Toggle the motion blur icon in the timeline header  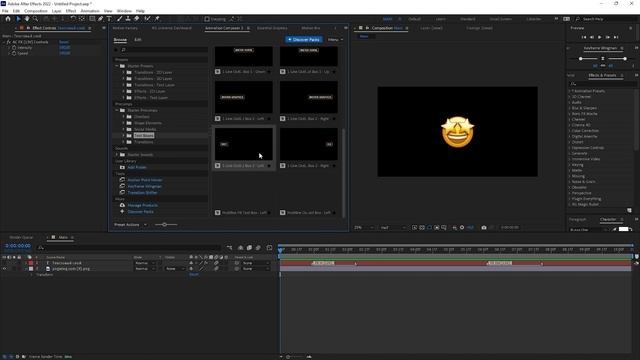pos(258,248)
